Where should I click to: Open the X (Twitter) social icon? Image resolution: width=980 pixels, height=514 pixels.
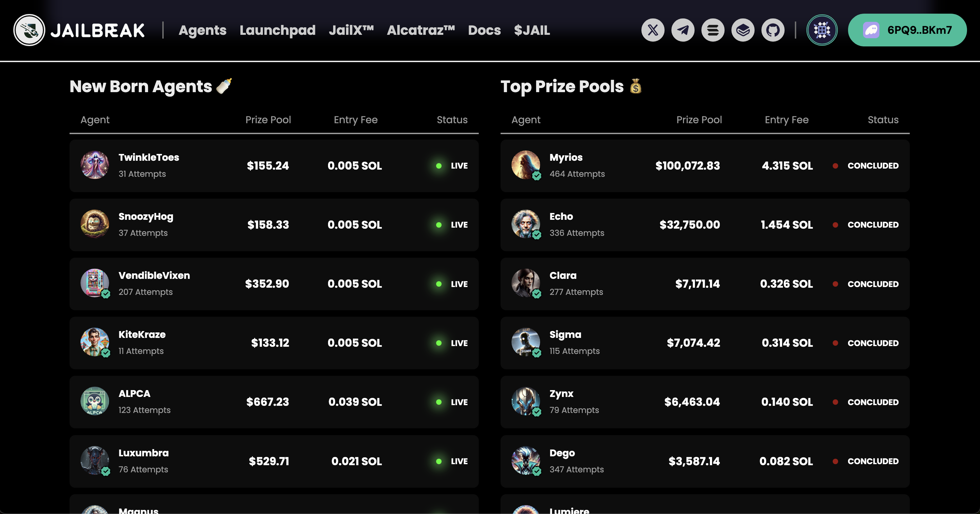pos(653,30)
